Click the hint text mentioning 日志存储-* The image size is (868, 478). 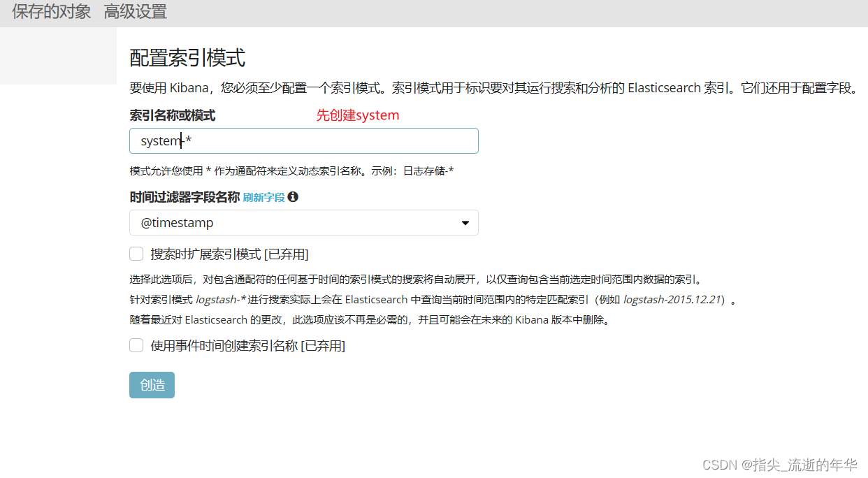pos(292,171)
